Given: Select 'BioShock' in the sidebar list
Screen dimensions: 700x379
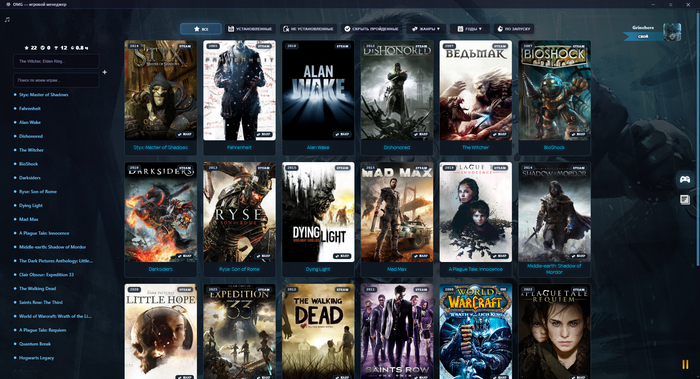Looking at the screenshot, I should coord(28,164).
